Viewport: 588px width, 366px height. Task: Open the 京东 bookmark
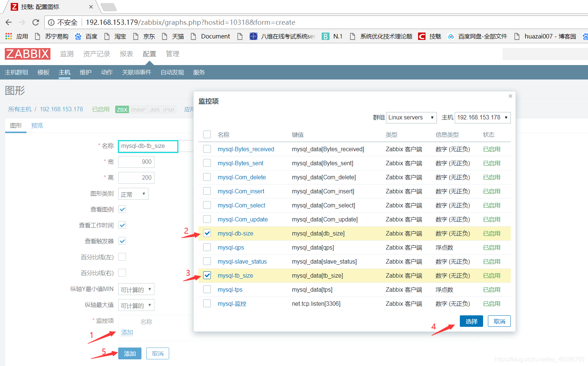pyautogui.click(x=144, y=36)
